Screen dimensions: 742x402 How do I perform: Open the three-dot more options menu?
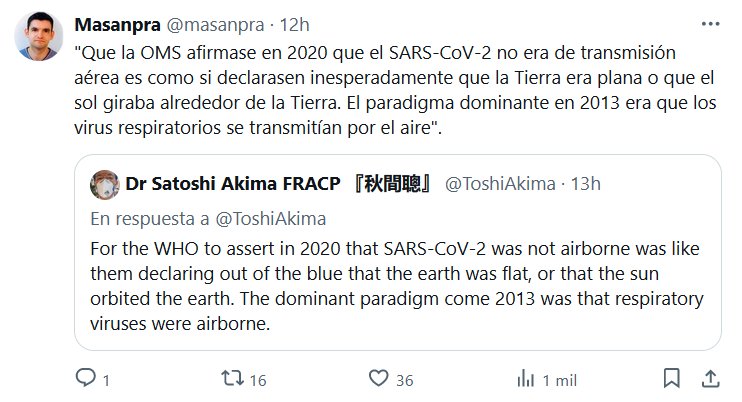(x=710, y=23)
